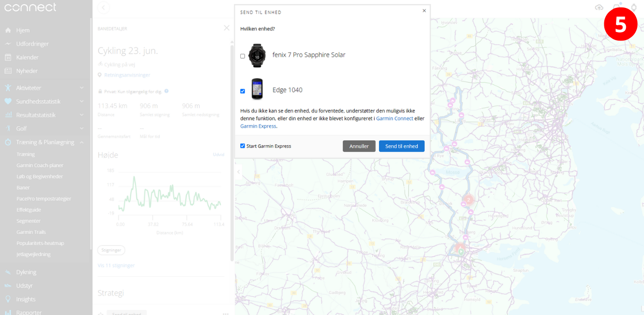Select Baner under Træning & Planlægning
This screenshot has width=644, height=315.
(23, 187)
